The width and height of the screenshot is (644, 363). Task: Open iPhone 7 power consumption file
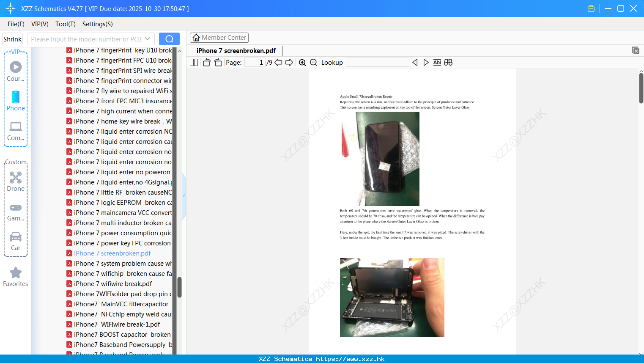pyautogui.click(x=119, y=233)
